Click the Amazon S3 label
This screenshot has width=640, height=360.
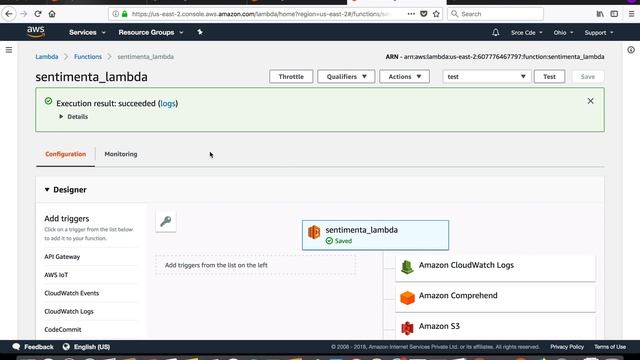(x=439, y=326)
